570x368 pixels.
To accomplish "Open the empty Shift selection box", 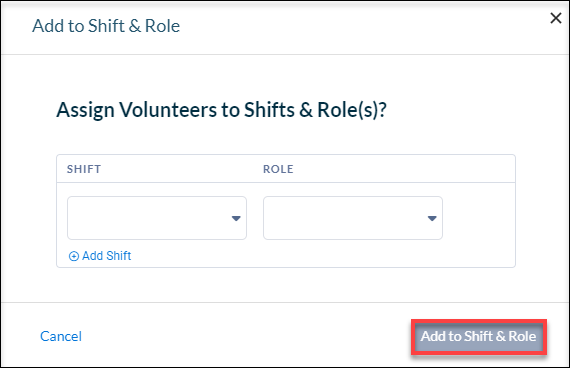I will (157, 218).
